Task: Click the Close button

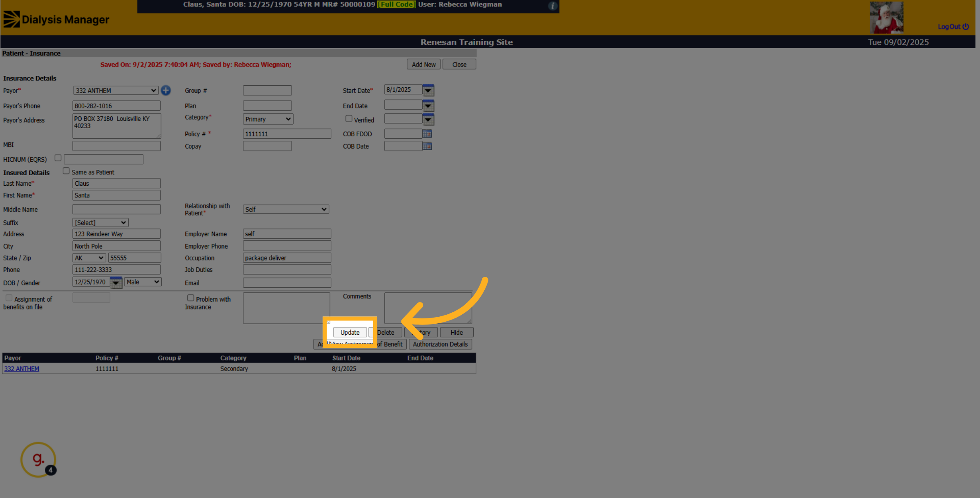Action: pyautogui.click(x=459, y=64)
